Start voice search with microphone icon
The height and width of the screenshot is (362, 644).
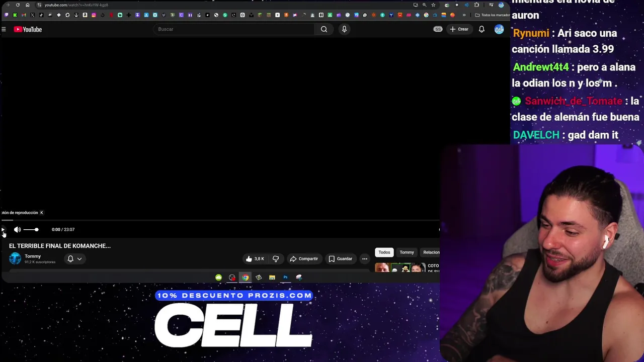click(344, 29)
